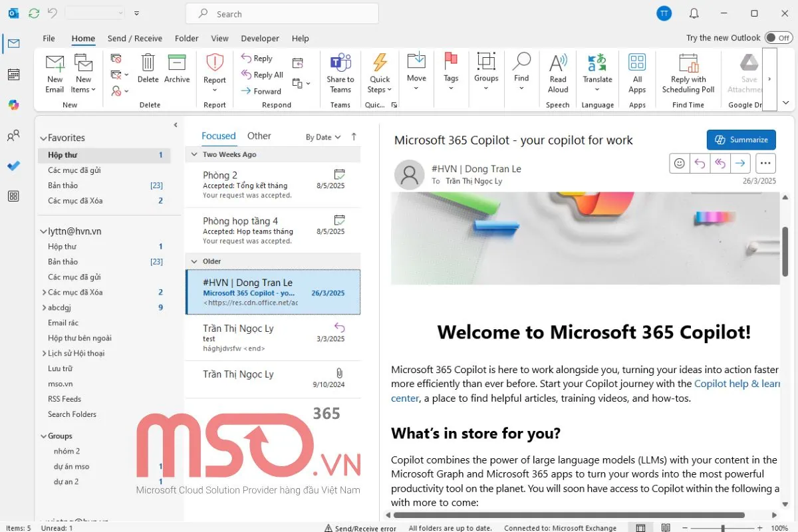This screenshot has height=532, width=798.
Task: Switch to the Other inbox tab
Action: 259,136
